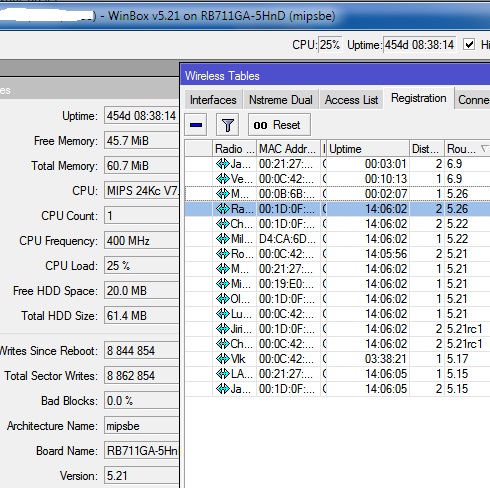This screenshot has height=488, width=490.
Task: Click station icon of Vlk row
Action: point(222,359)
